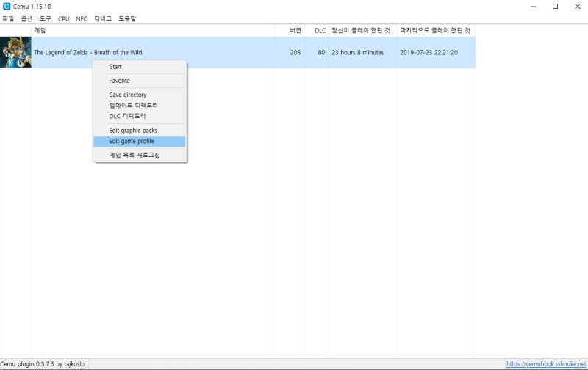Open the NFC menu
Image resolution: width=588 pixels, height=370 pixels.
point(82,19)
